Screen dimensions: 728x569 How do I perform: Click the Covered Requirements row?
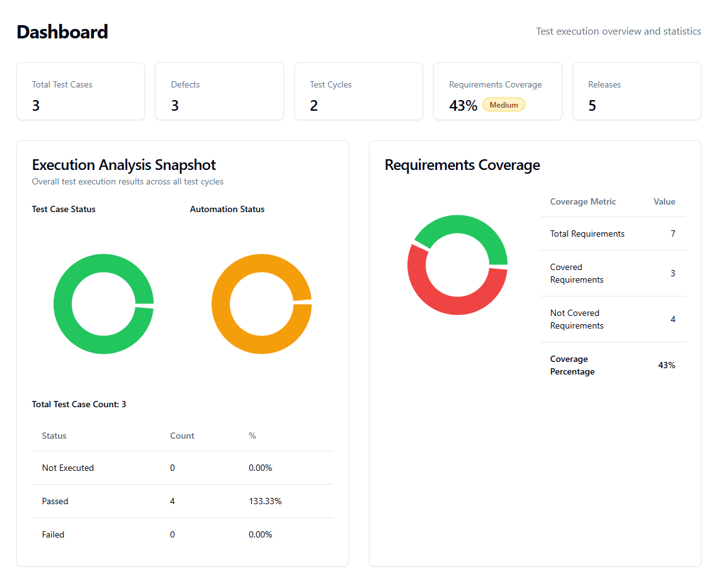point(612,273)
